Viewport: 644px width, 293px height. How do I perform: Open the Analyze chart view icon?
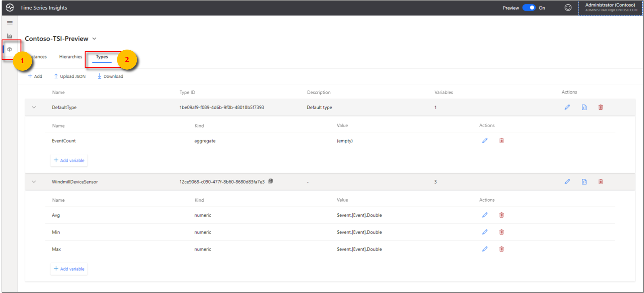[x=10, y=36]
